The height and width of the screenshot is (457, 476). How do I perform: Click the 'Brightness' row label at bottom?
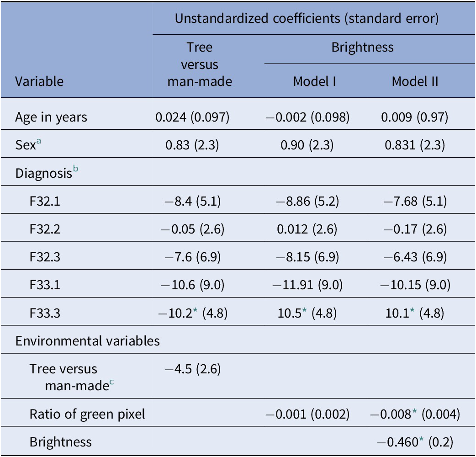click(61, 442)
